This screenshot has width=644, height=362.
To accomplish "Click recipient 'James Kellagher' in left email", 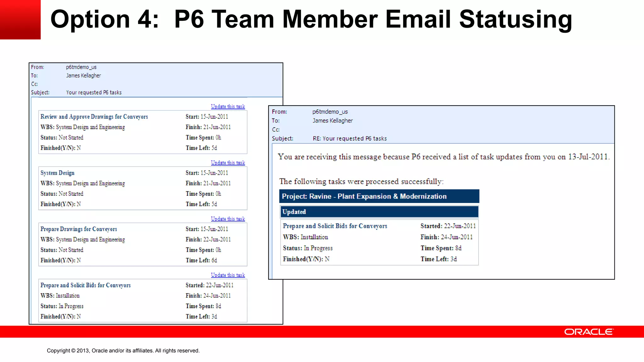I will [x=83, y=76].
